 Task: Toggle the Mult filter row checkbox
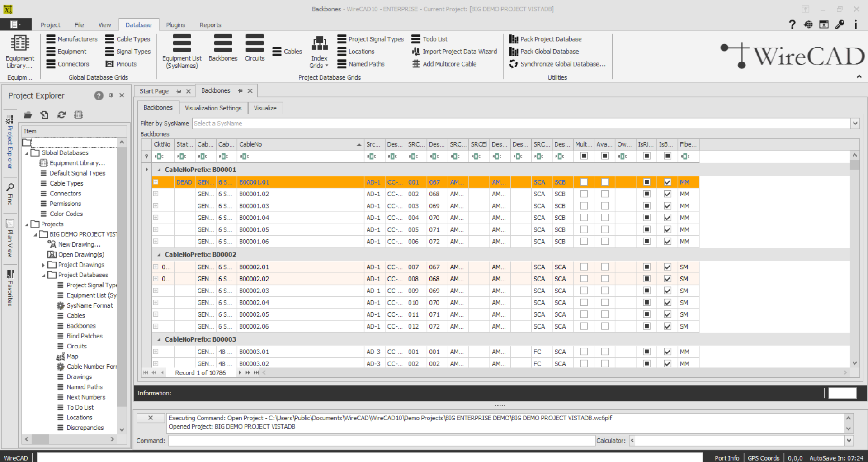point(584,156)
